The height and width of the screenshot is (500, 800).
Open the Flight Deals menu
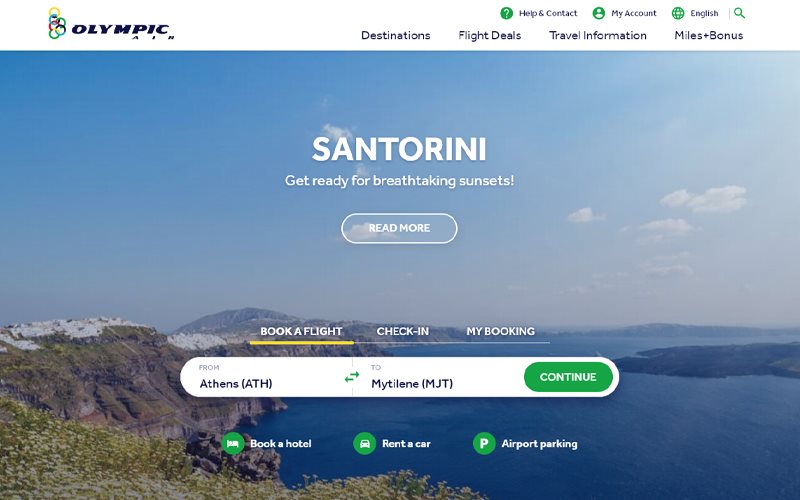489,35
